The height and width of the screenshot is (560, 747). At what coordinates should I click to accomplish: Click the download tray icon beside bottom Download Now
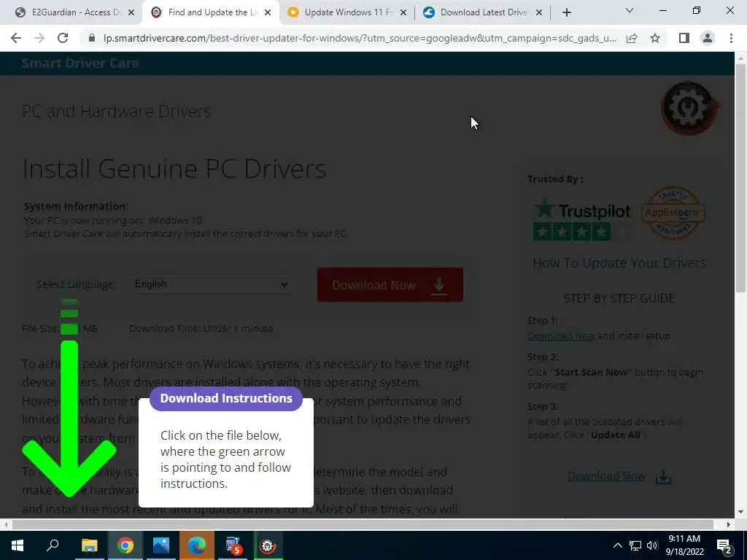(663, 477)
